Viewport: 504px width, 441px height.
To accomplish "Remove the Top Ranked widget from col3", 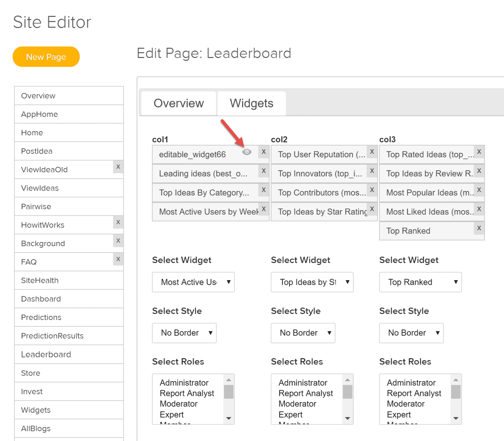I will pyautogui.click(x=479, y=228).
